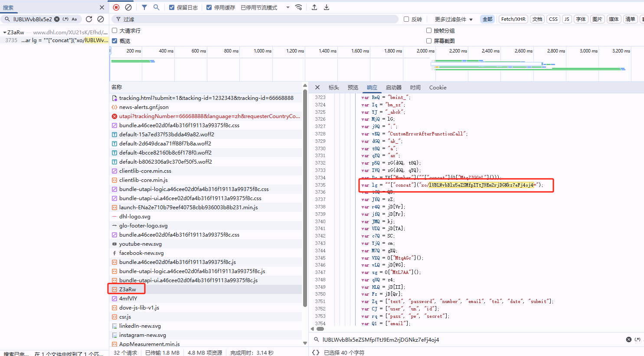Uncheck the 概览 overview checkbox
The height and width of the screenshot is (356, 644).
114,41
